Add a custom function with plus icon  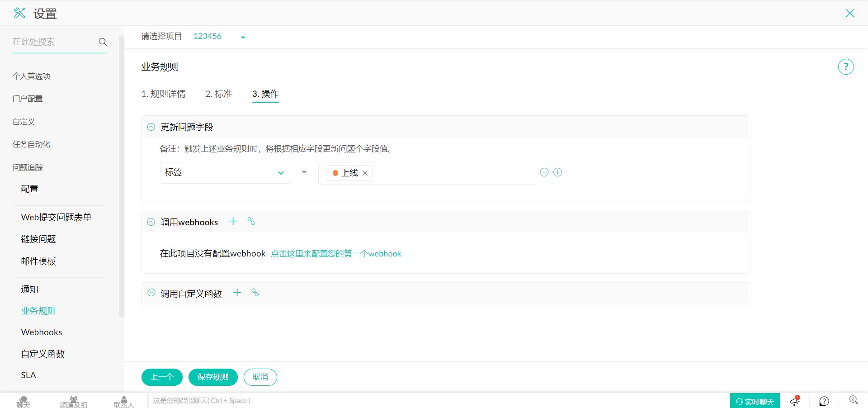[237, 293]
